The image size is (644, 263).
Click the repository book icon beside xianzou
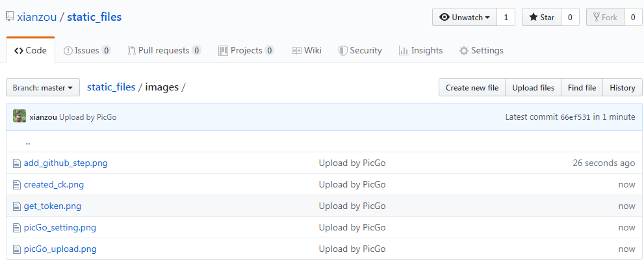click(x=10, y=17)
